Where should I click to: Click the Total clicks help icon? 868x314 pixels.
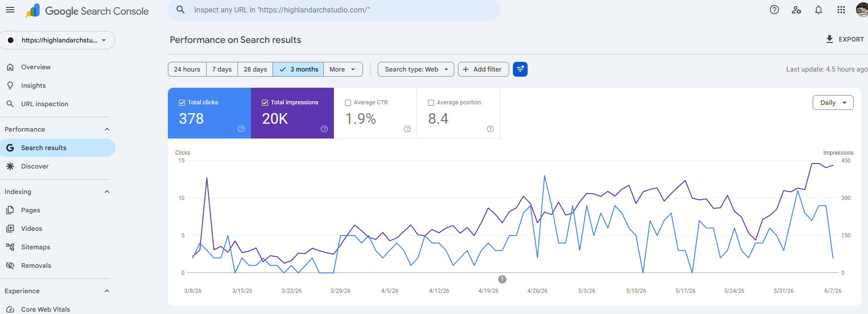(241, 129)
